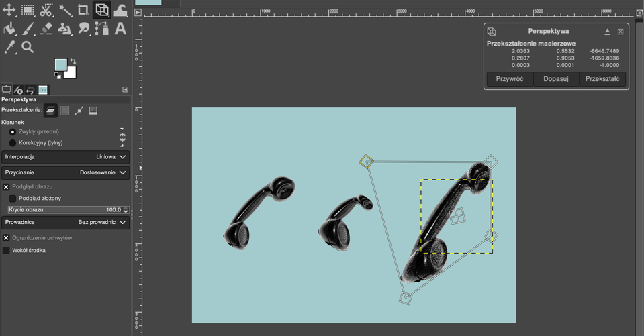Select the Zoom magnifier tool
This screenshot has width=644, height=336.
[28, 47]
